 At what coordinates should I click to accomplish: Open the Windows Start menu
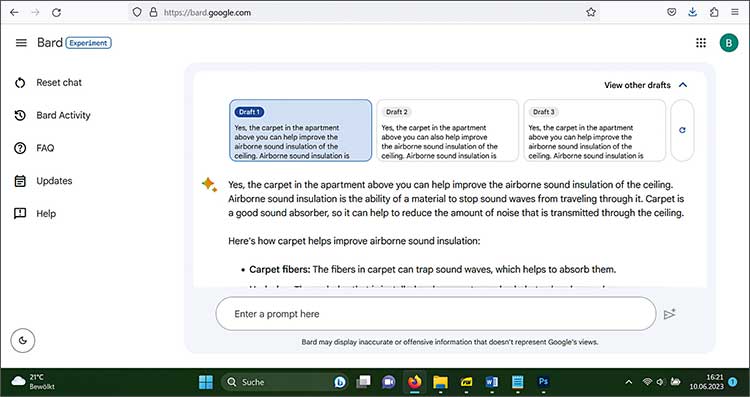click(206, 382)
